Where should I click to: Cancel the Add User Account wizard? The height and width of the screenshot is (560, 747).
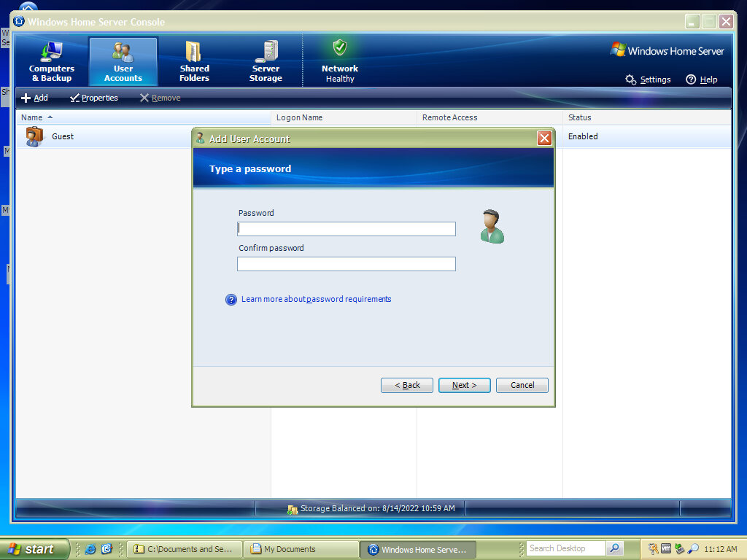coord(522,385)
